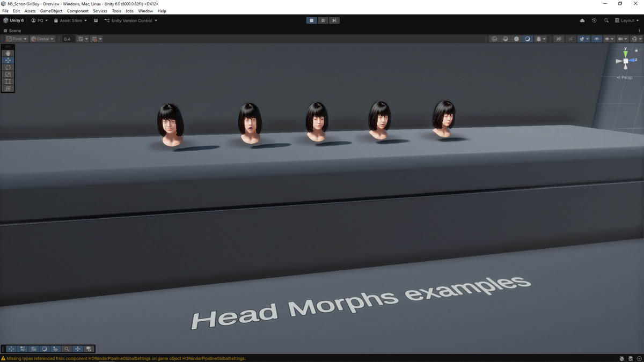Image resolution: width=644 pixels, height=362 pixels.
Task: Select the Rect tool
Action: (8, 81)
